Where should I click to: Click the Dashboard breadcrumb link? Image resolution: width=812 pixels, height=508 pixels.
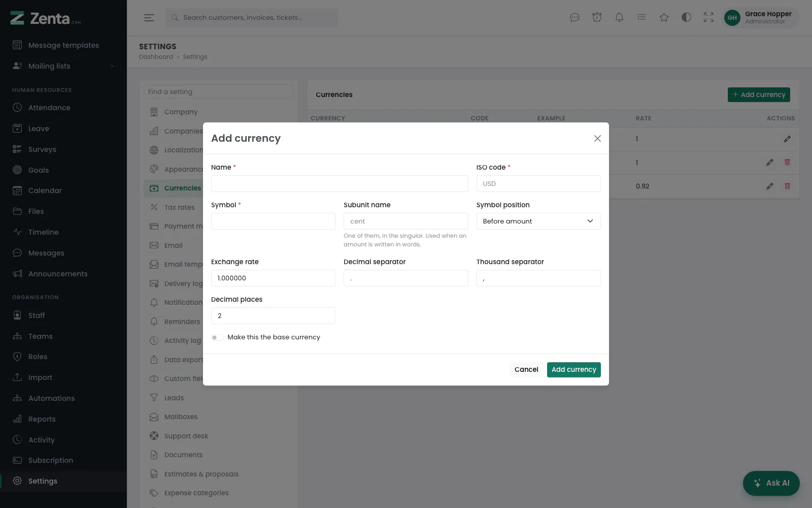(x=156, y=57)
